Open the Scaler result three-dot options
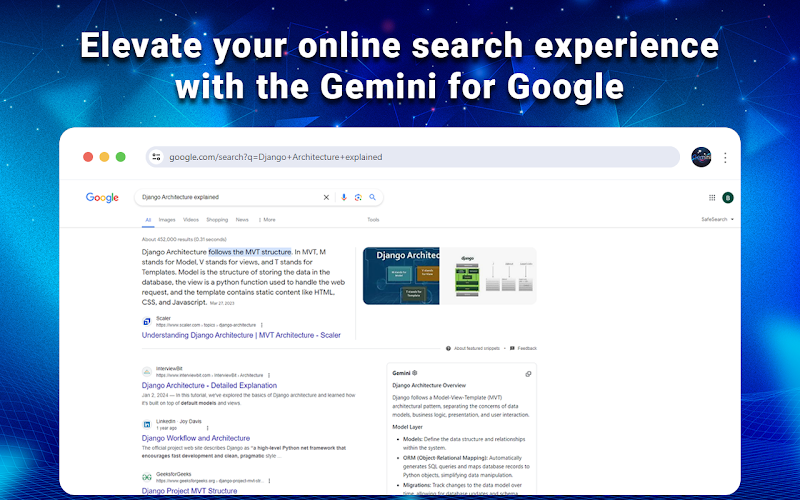800x500 pixels. 262,325
